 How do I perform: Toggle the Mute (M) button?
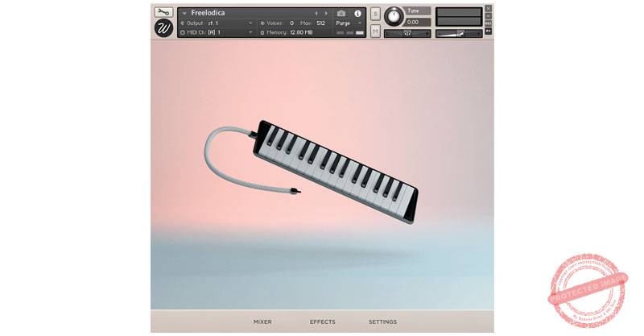[x=375, y=32]
